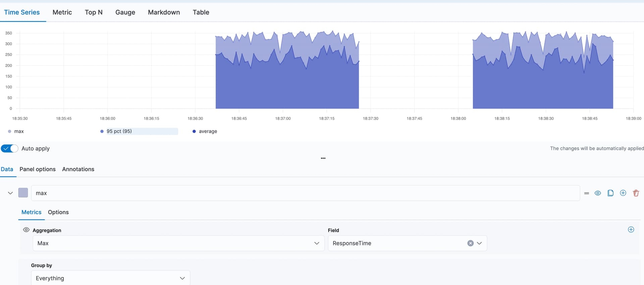Click the 350 y-axis label
The image size is (644, 285).
[8, 33]
